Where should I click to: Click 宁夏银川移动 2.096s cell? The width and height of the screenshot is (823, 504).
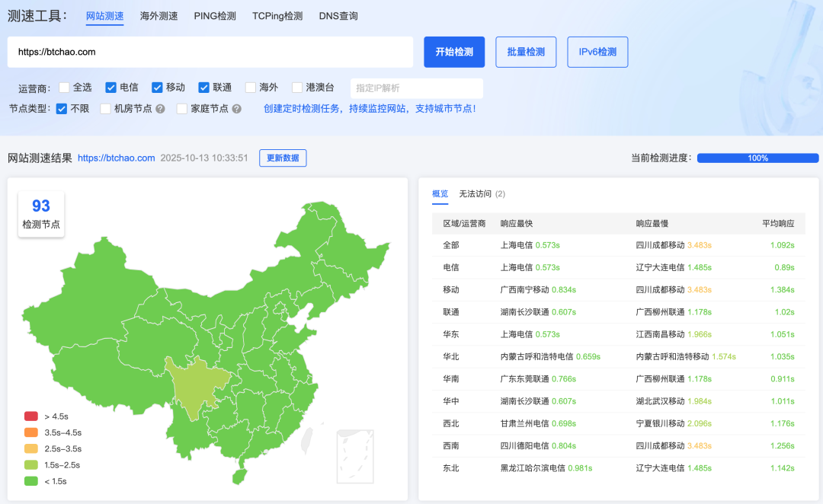click(674, 423)
